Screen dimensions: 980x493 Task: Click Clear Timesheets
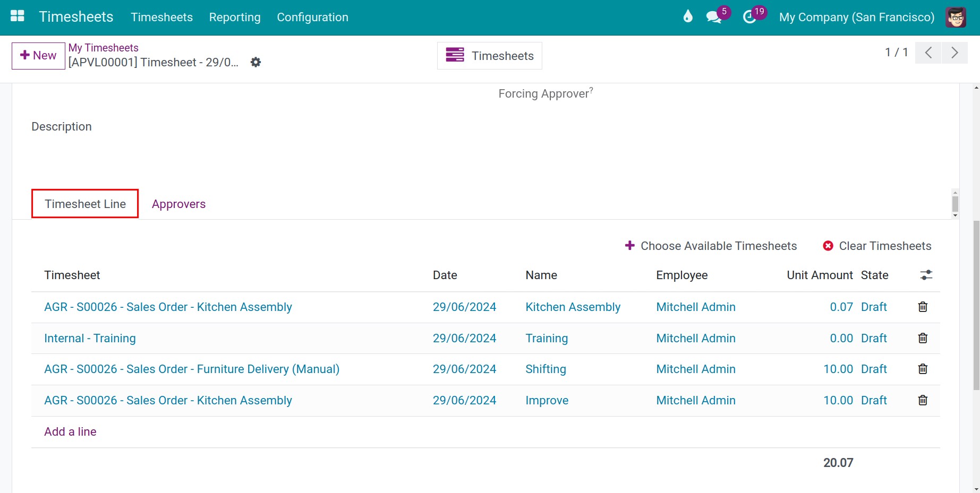coord(877,246)
